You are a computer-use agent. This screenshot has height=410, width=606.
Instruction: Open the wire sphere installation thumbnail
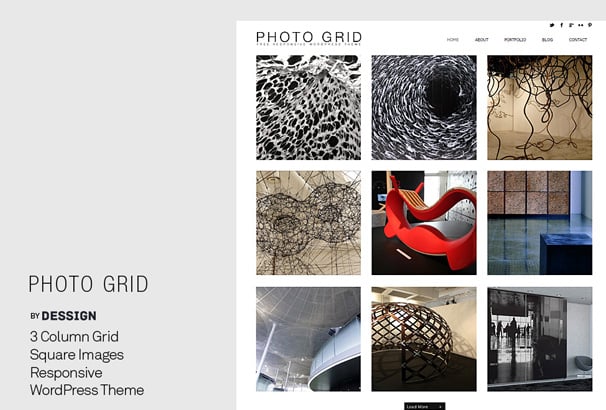308,223
